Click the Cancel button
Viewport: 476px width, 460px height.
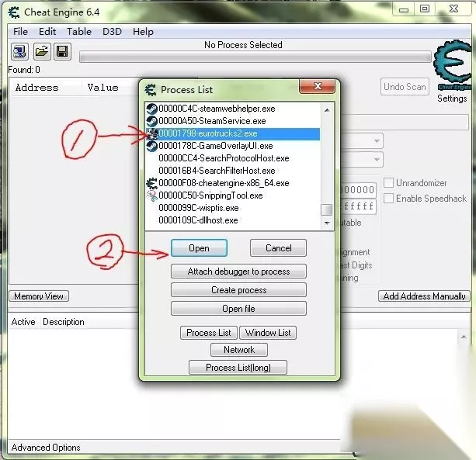click(x=278, y=248)
